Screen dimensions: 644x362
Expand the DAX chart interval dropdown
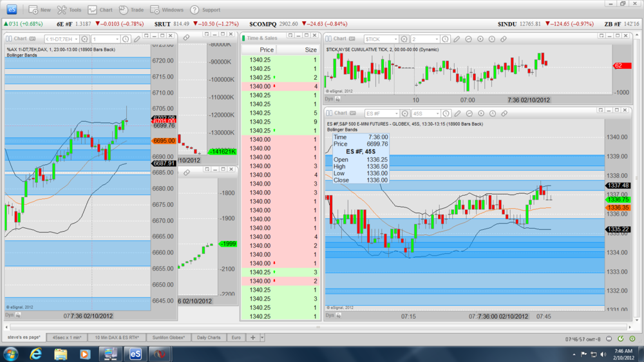pyautogui.click(x=117, y=39)
